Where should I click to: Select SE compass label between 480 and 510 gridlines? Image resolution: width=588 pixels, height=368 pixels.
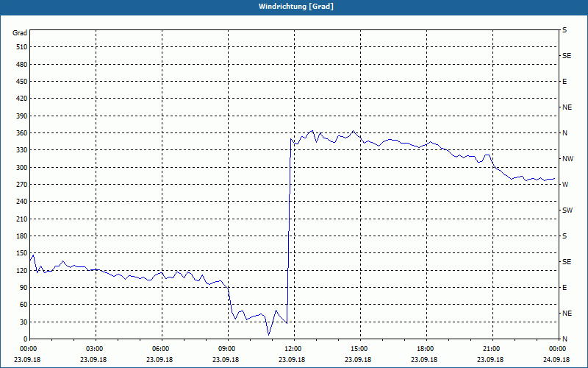coord(567,56)
